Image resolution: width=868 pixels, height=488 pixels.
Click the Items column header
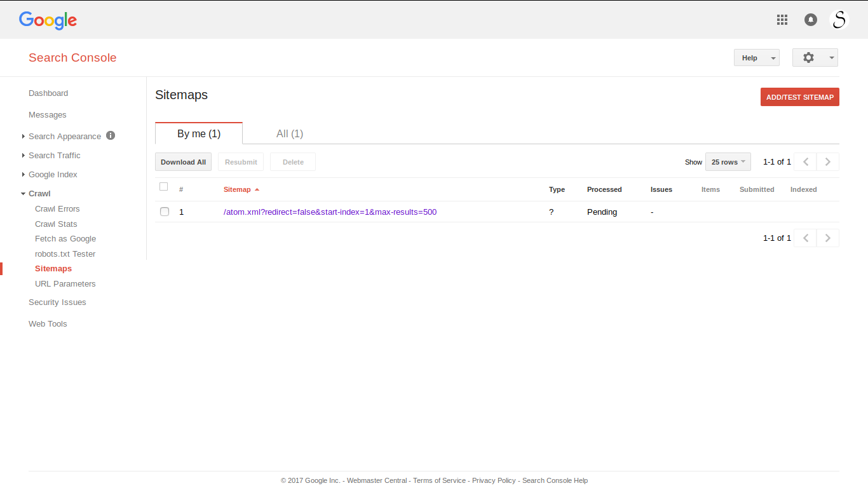tap(710, 189)
